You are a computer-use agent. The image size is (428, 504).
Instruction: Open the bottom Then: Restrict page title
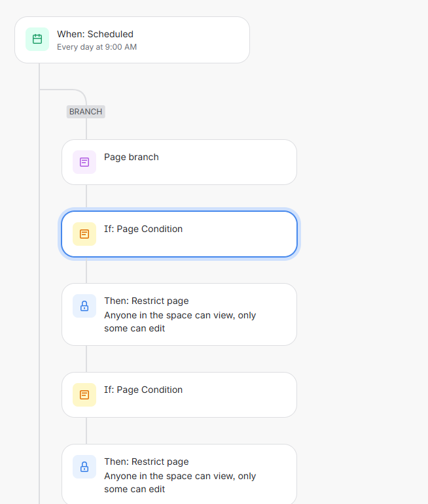pos(147,462)
